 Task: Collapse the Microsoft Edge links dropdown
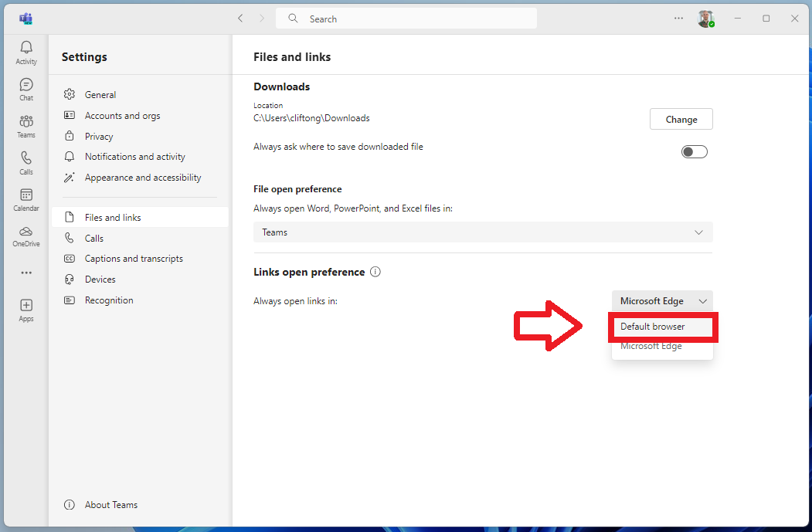coord(662,300)
